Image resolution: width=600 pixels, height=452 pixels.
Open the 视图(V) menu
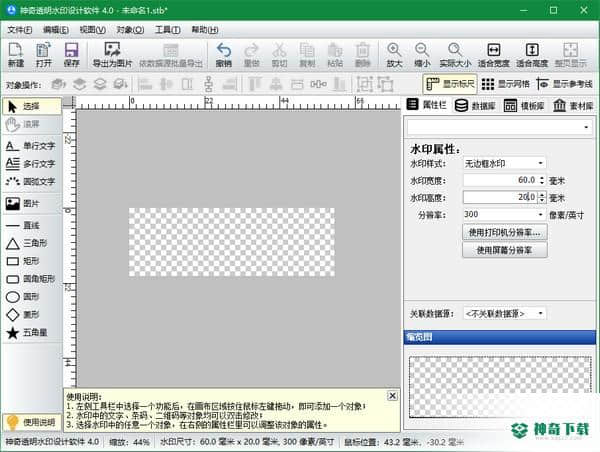coord(93,30)
